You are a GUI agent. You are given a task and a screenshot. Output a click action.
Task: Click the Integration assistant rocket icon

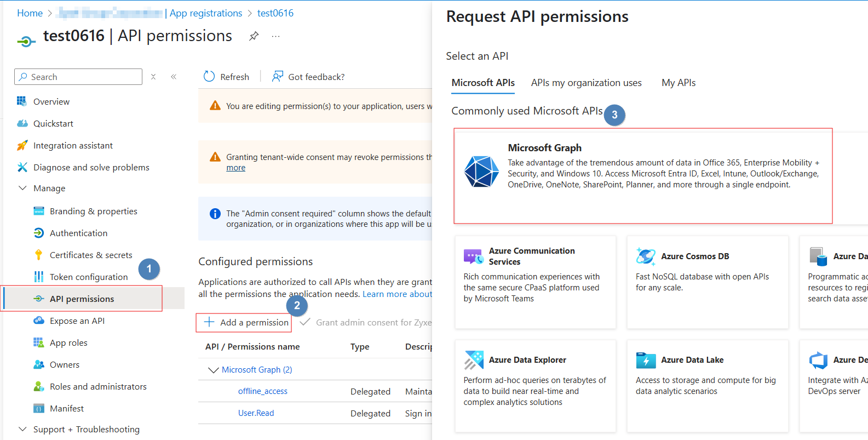(x=22, y=145)
